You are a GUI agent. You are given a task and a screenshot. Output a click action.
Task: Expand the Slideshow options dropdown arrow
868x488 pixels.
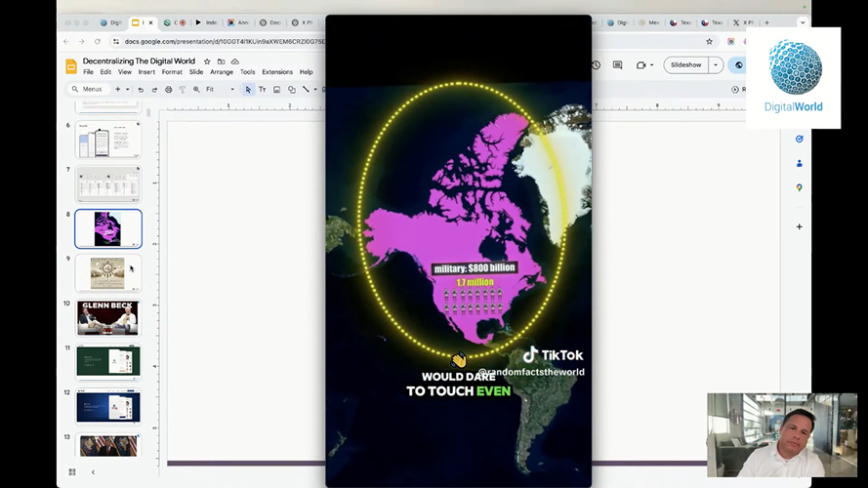pos(716,65)
